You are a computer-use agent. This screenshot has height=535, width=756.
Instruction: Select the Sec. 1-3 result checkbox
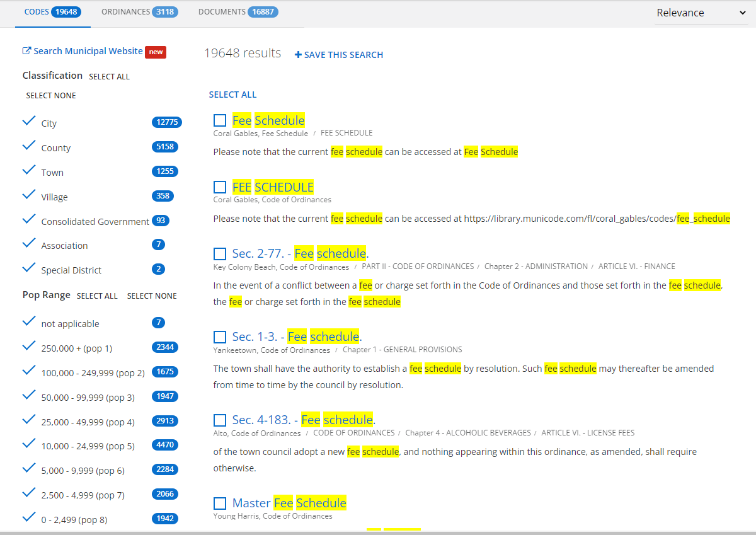pyautogui.click(x=220, y=337)
